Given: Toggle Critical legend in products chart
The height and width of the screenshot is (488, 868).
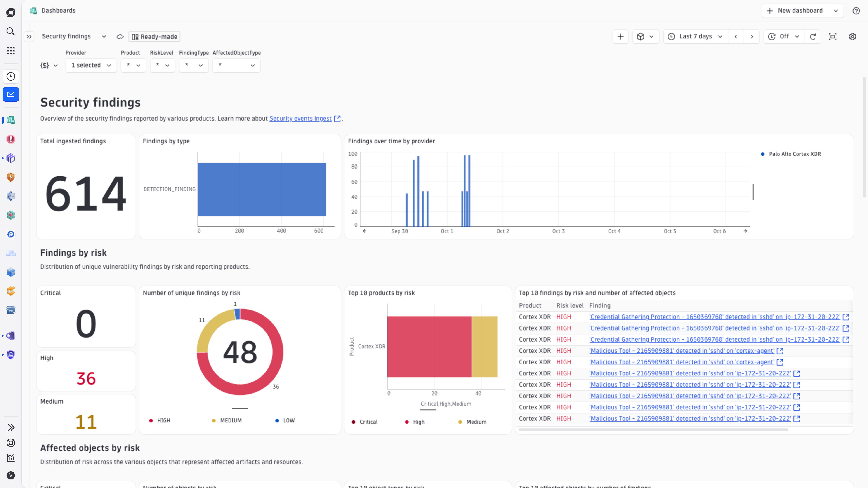Looking at the screenshot, I should pos(365,422).
